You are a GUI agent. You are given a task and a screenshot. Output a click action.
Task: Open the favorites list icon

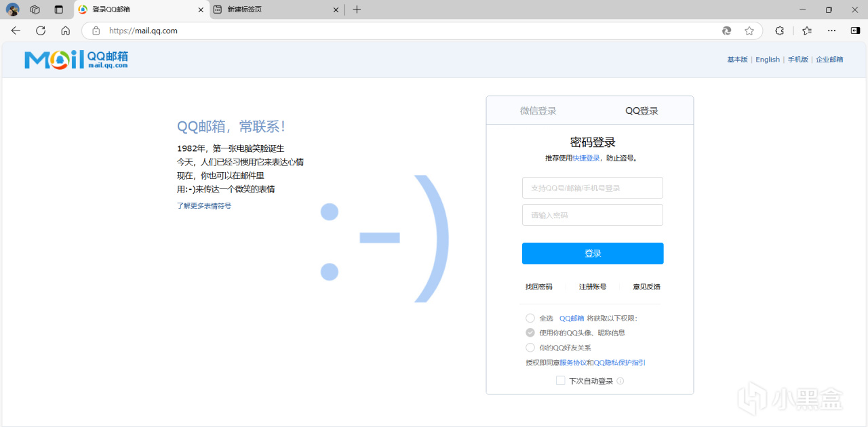pos(807,30)
